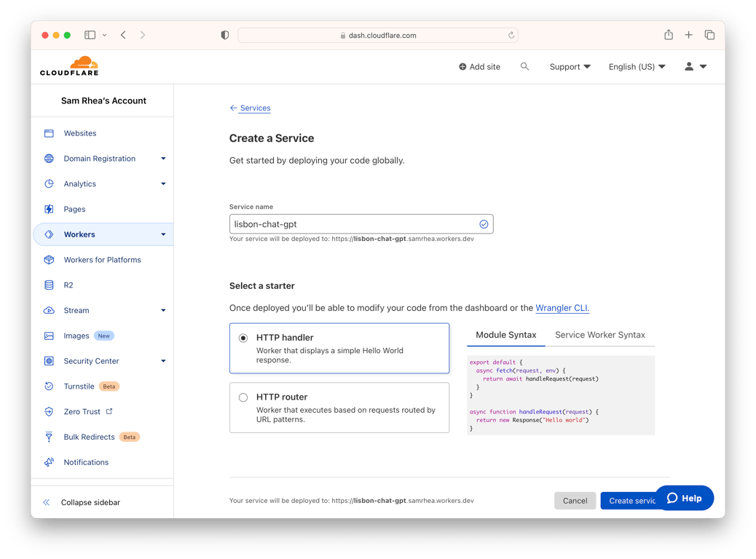Open the Support dropdown menu

point(570,66)
